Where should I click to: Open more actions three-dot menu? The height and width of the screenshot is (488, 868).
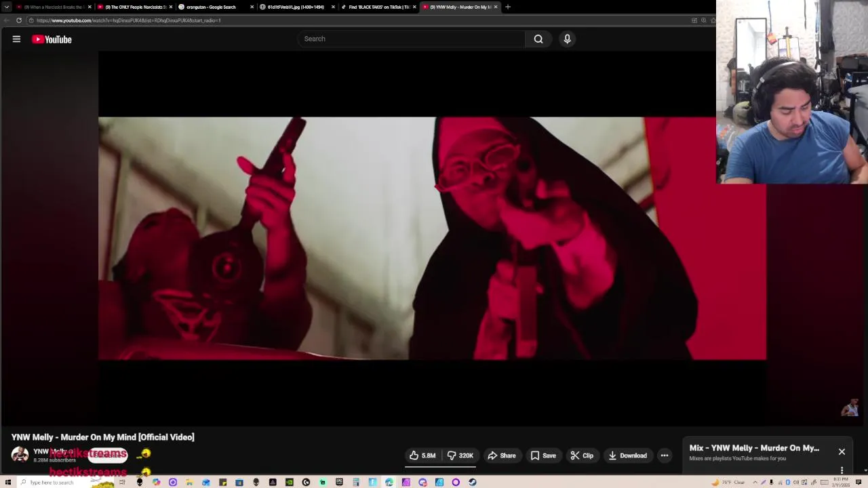[x=665, y=455]
